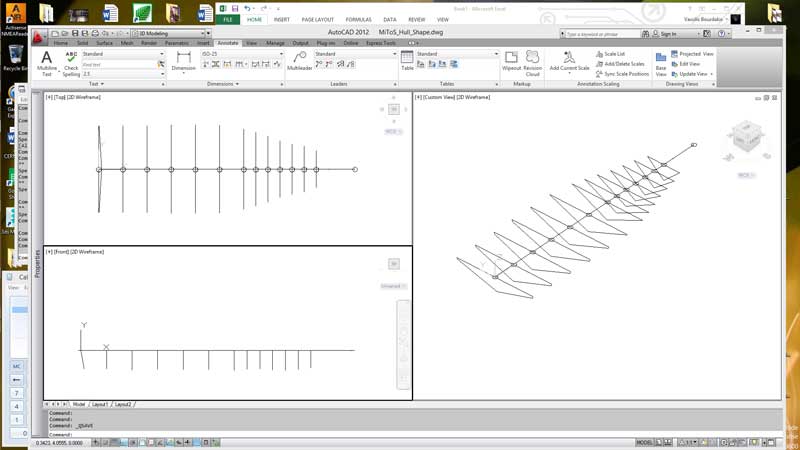Run the Check Spelling tool
The image size is (800, 450).
(x=71, y=63)
